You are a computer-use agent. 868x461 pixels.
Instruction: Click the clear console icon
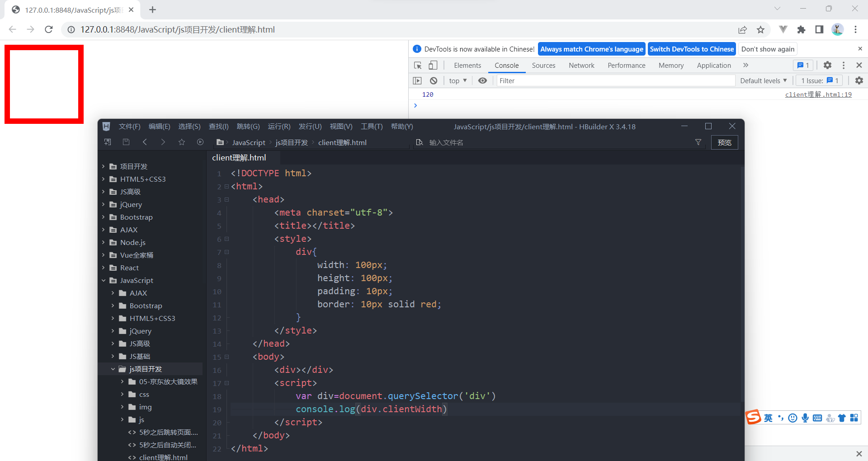(x=434, y=80)
